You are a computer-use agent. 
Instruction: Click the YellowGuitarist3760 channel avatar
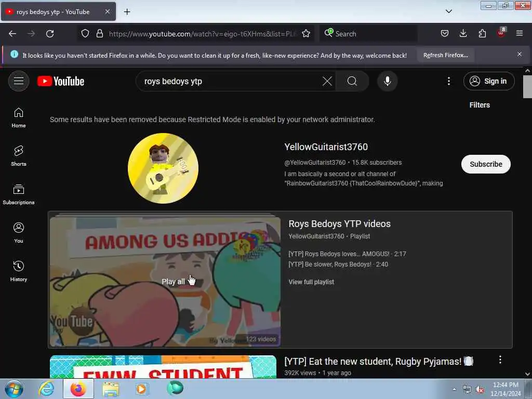pos(163,168)
